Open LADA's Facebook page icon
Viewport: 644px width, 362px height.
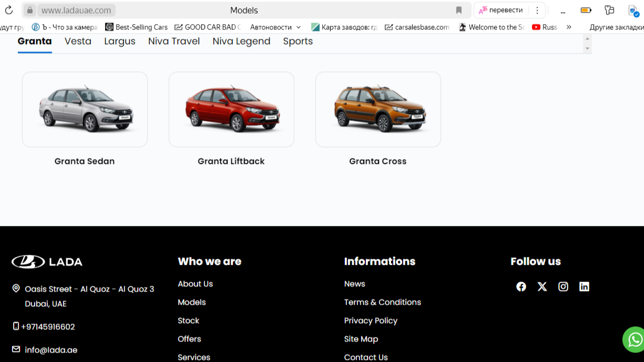click(521, 286)
